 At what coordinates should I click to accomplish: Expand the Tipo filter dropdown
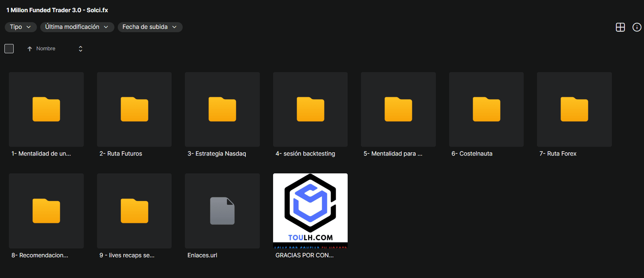pyautogui.click(x=20, y=27)
